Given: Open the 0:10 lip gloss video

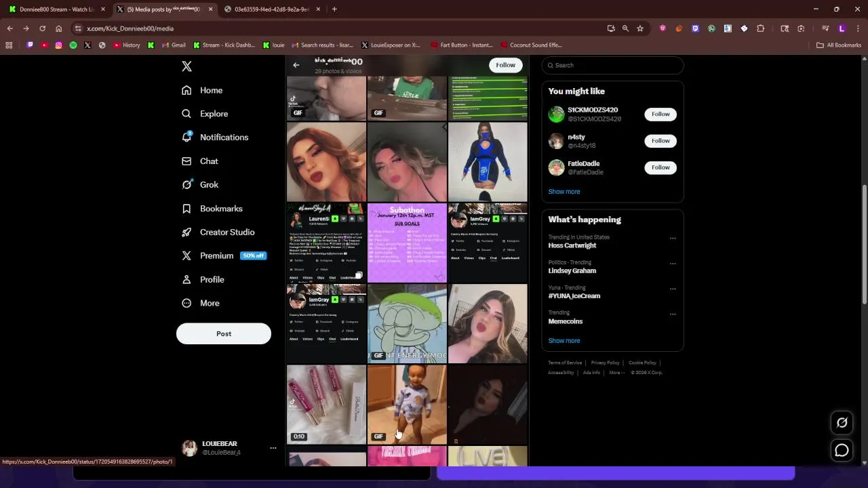Looking at the screenshot, I should point(326,405).
